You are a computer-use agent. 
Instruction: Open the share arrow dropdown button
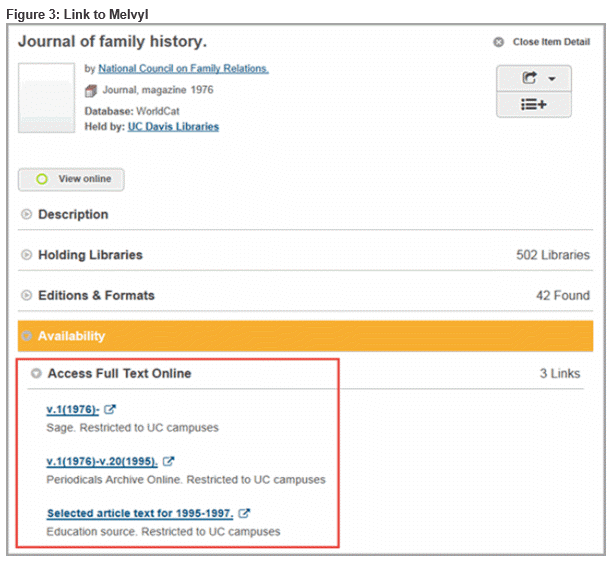pyautogui.click(x=534, y=78)
